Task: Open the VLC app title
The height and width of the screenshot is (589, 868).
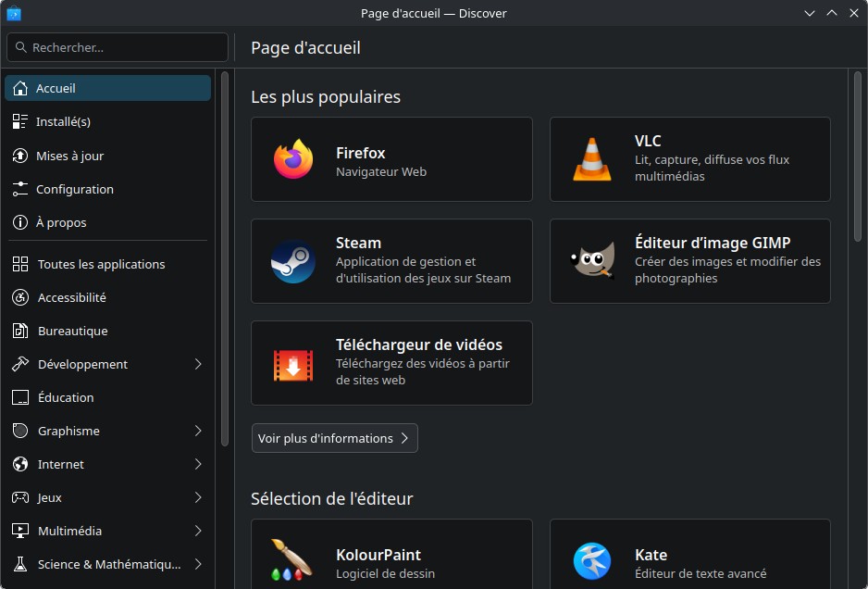Action: [648, 141]
